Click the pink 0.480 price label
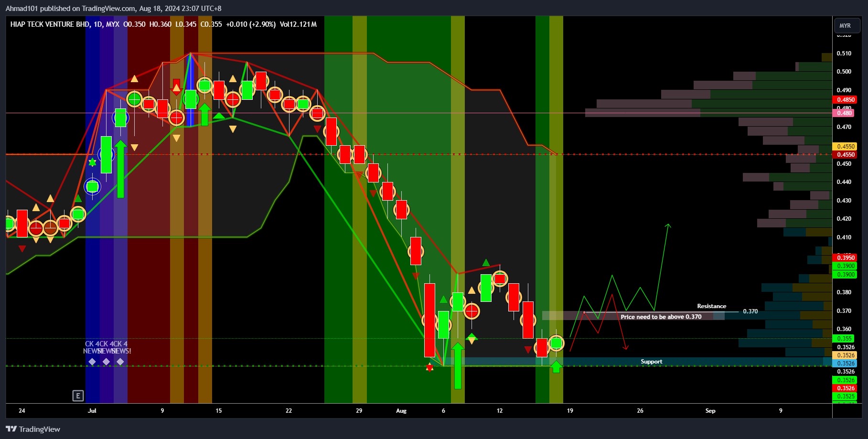868x439 pixels. [844, 113]
